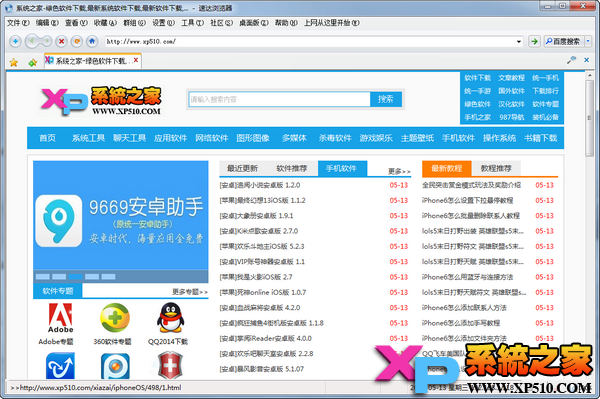The image size is (600, 399).
Task: Select the third banner carousel indicator
Action: [75, 277]
